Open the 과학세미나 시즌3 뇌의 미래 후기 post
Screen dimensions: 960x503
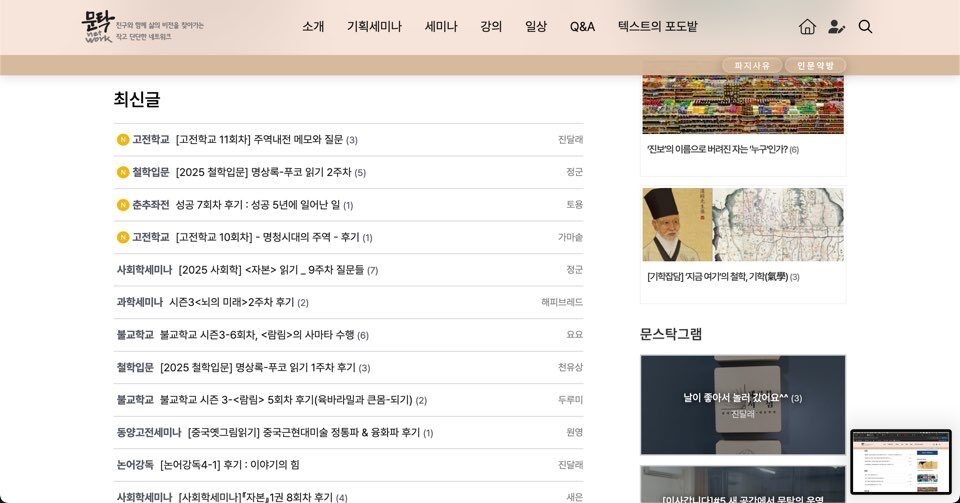tap(231, 302)
